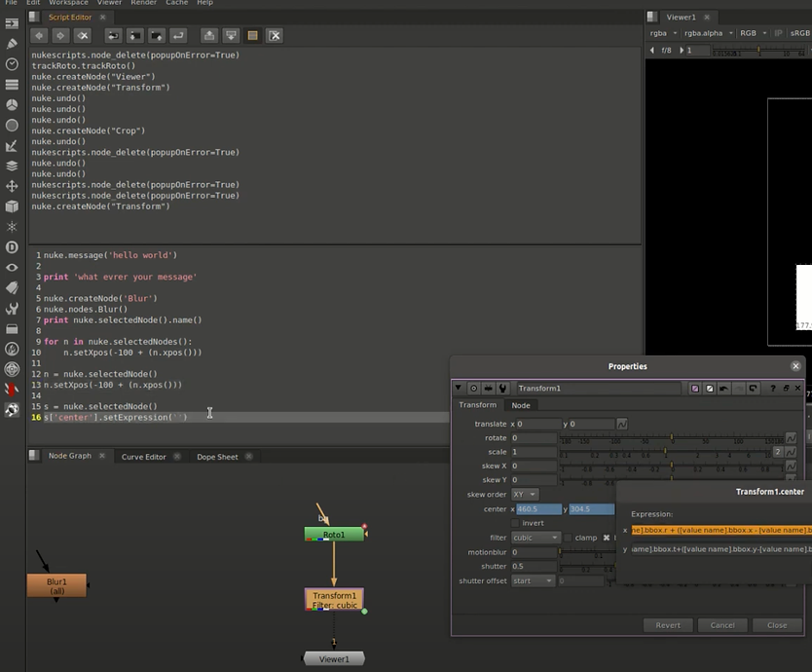
Task: Select the Blur1 node in Node Graph
Action: point(56,585)
